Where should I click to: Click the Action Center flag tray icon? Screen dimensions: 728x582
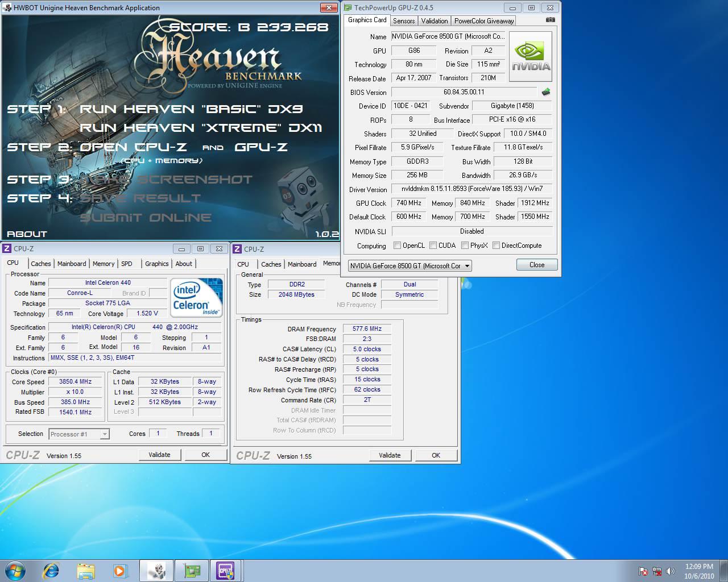tap(643, 571)
